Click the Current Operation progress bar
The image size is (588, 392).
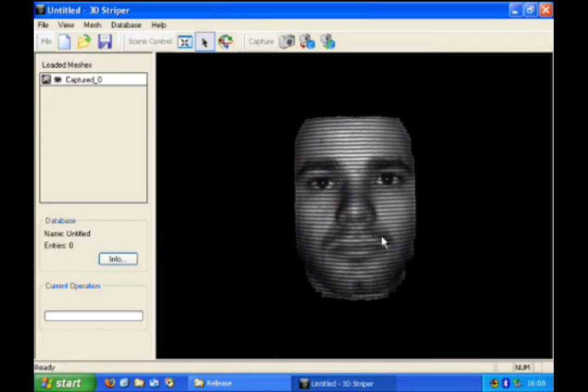coord(94,316)
